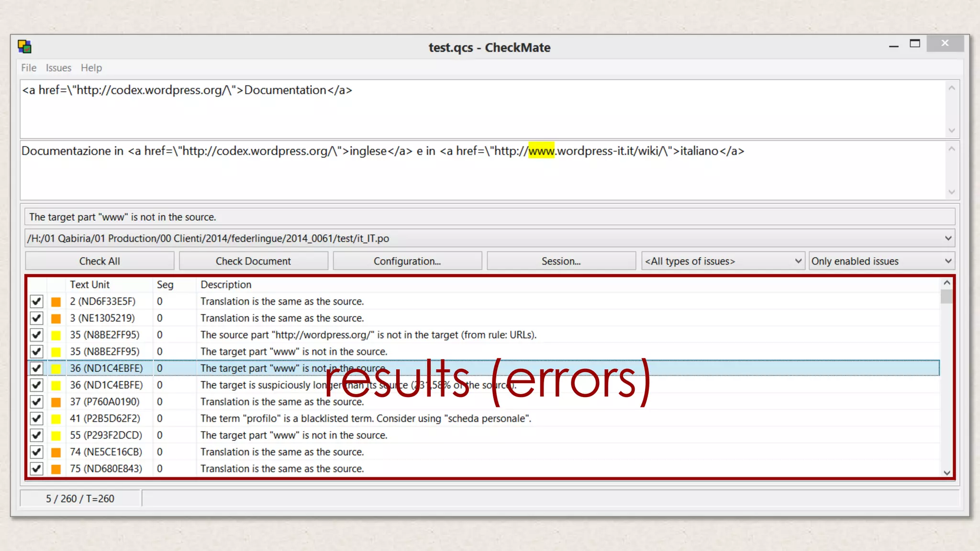Image resolution: width=980 pixels, height=551 pixels.
Task: Click the status counter 5 / 260 / T=260
Action: click(x=80, y=498)
